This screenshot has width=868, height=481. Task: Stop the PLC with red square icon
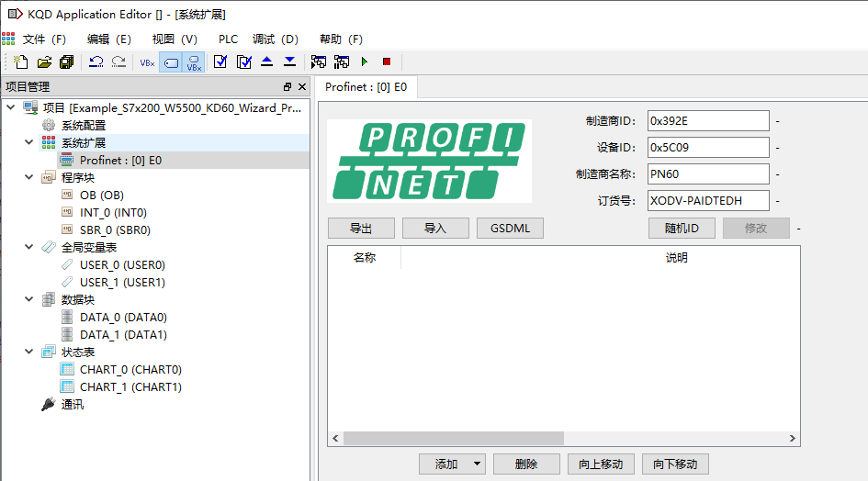click(387, 62)
